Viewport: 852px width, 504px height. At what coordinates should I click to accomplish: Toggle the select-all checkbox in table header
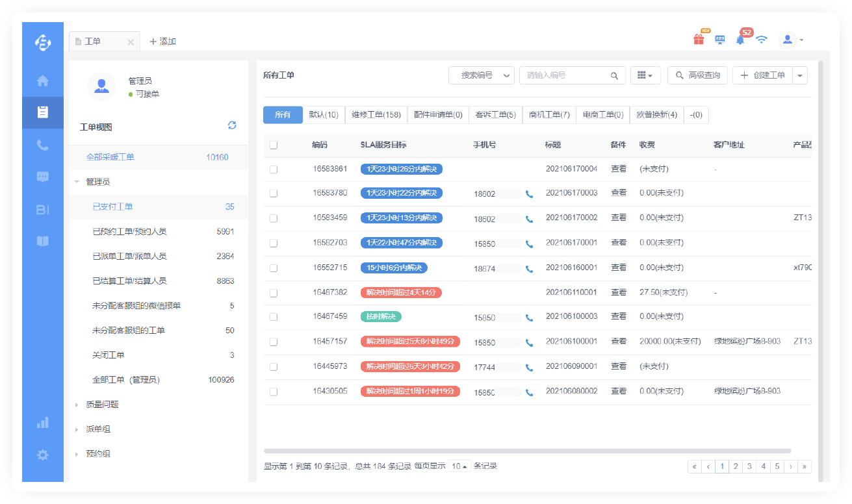coord(274,145)
